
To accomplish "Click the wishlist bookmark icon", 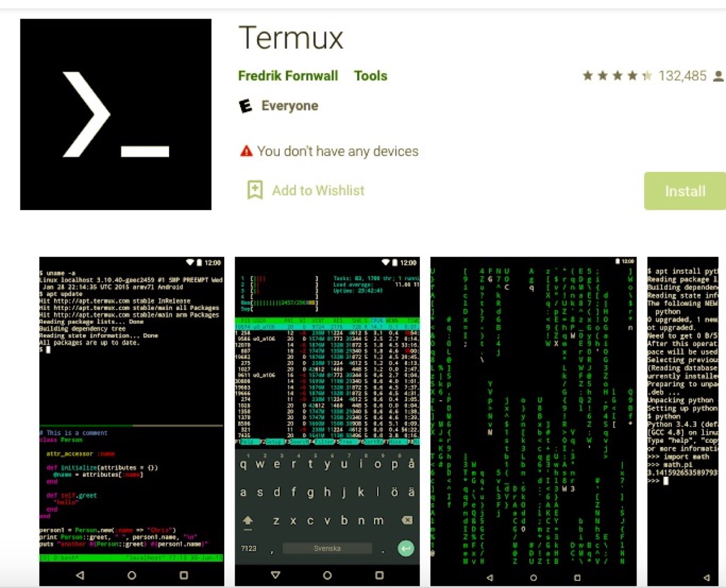I will (x=255, y=190).
